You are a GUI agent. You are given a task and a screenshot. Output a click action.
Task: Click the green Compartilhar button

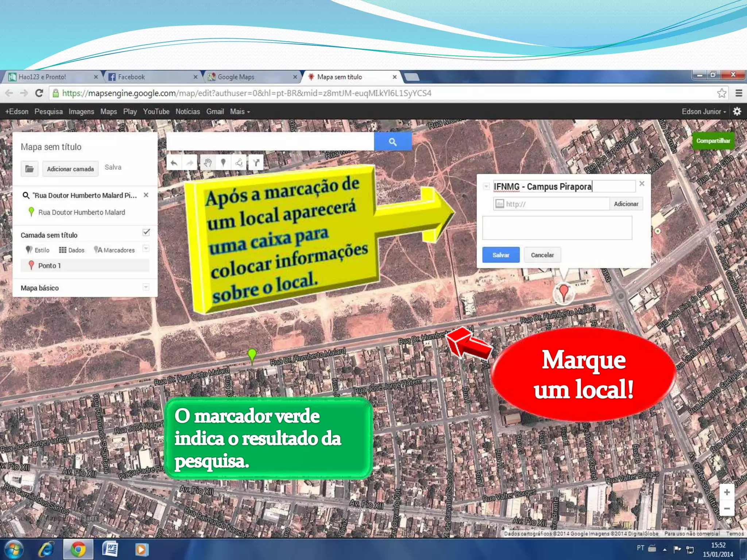point(713,141)
